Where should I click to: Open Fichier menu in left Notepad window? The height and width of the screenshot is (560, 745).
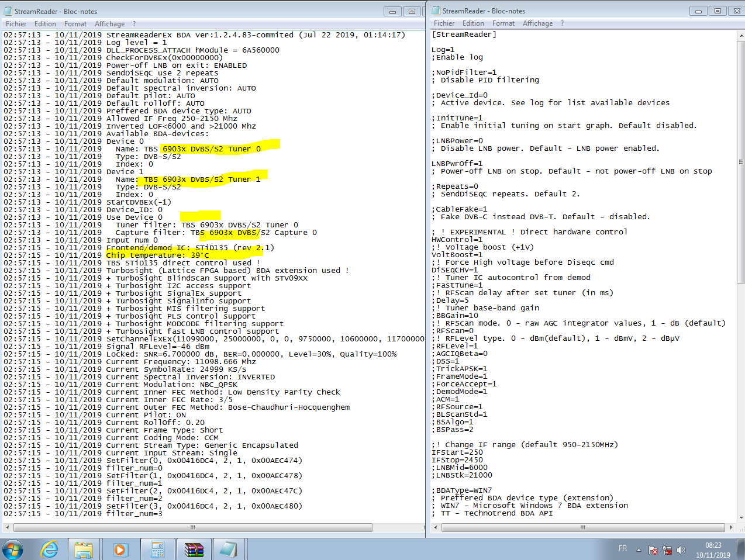click(x=16, y=24)
